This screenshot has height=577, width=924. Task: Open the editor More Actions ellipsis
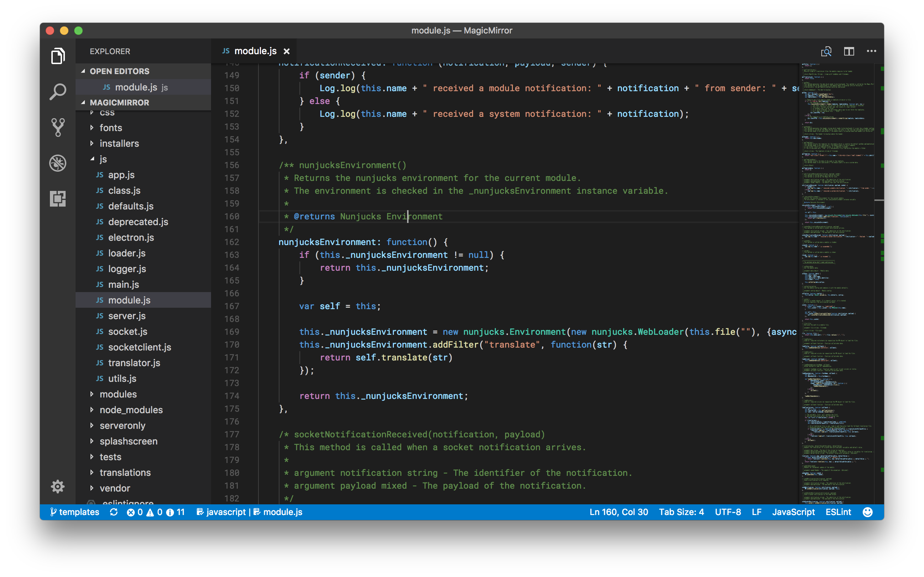click(871, 51)
